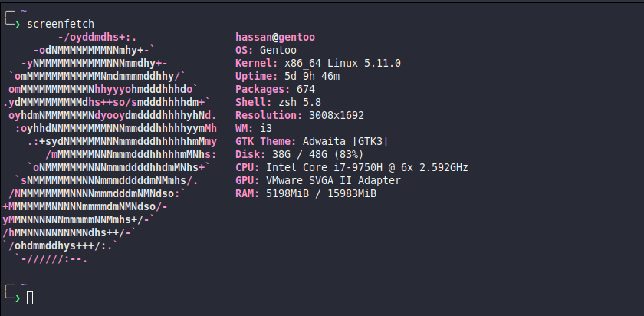The width and height of the screenshot is (644, 316).
Task: Click the RAM 5198MiB / 15983MiB line
Action: 306,194
